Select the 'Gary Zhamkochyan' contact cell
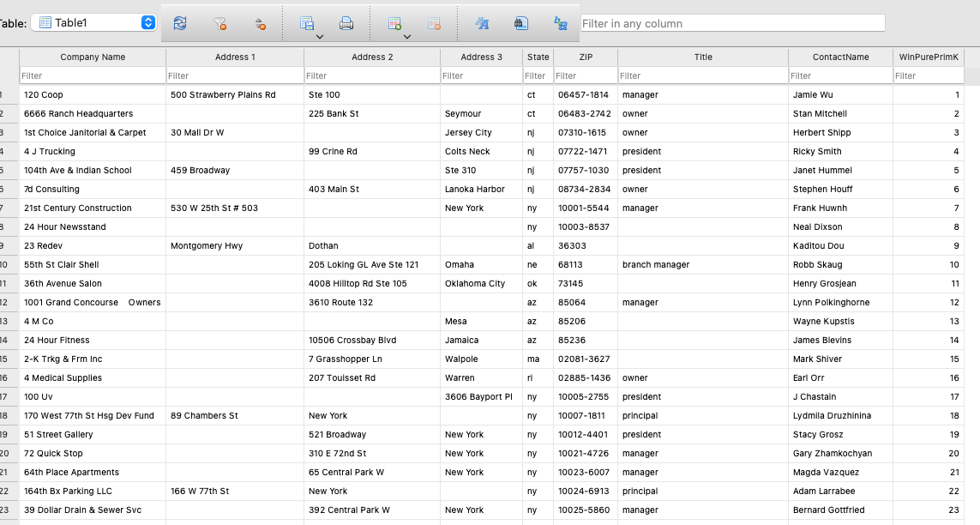The height and width of the screenshot is (525, 980). (840, 453)
